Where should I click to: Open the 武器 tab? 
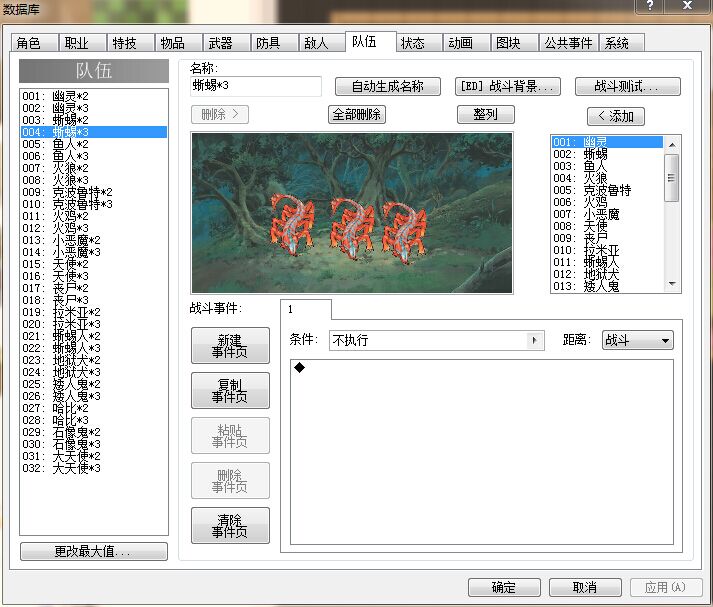pyautogui.click(x=227, y=43)
